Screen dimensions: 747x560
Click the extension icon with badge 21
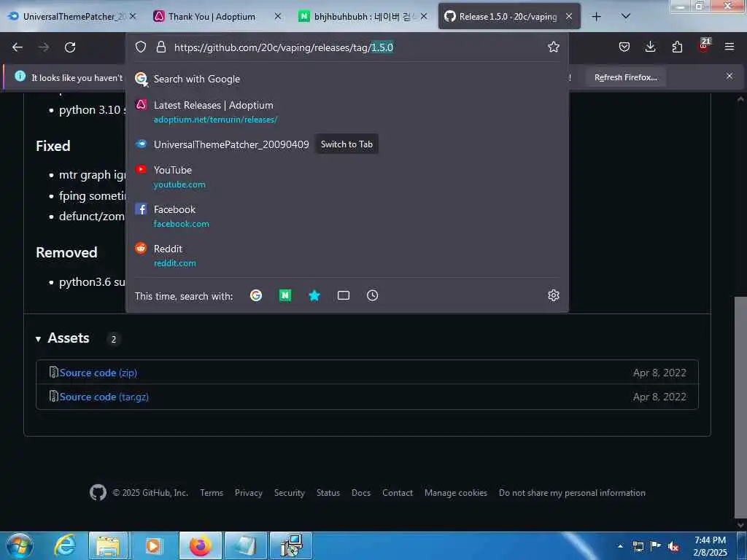[704, 46]
